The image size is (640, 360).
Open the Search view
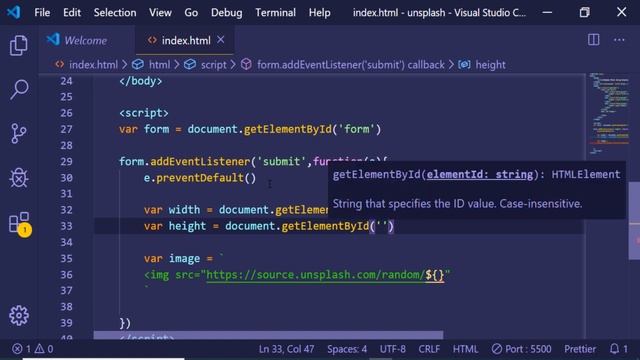tap(19, 89)
